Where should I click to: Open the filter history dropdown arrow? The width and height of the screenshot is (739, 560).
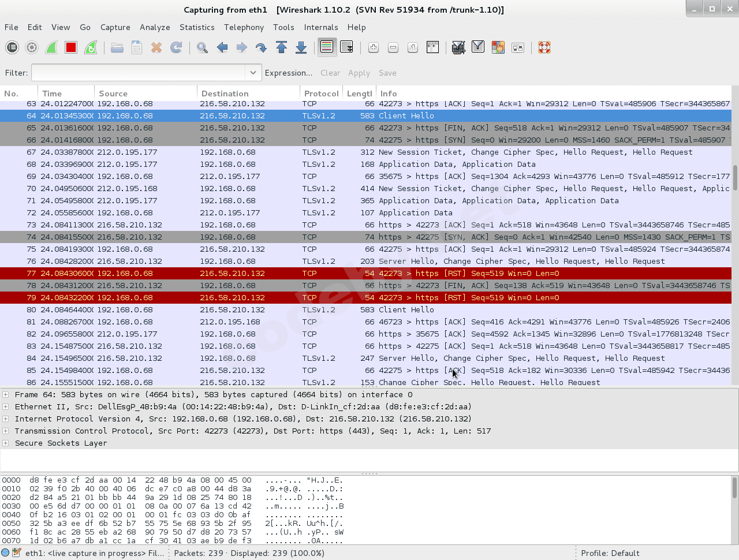(252, 73)
